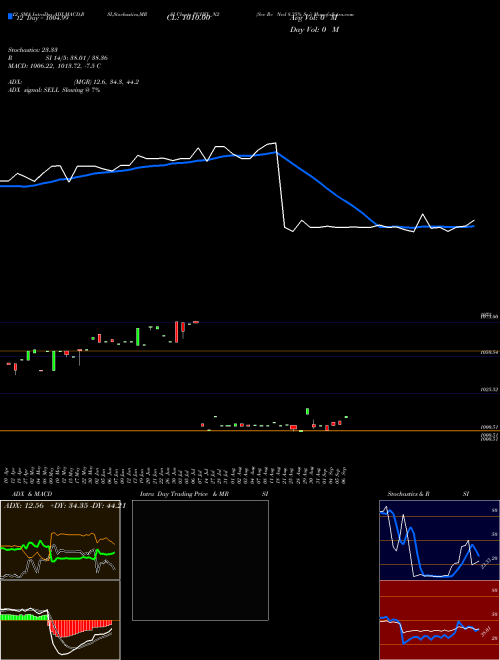Click the Intra Day Trading Price & MR title
The width and height of the screenshot is (500, 660).
[x=184, y=494]
